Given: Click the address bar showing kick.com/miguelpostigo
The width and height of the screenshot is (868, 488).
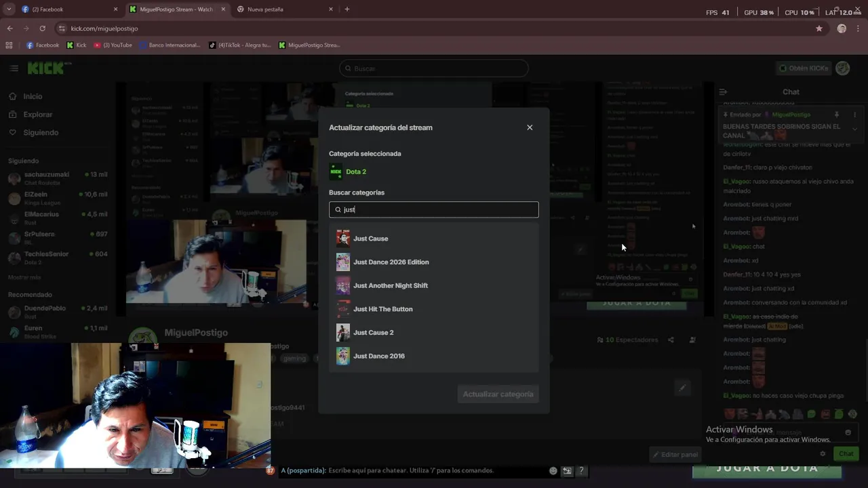Looking at the screenshot, I should (434, 28).
